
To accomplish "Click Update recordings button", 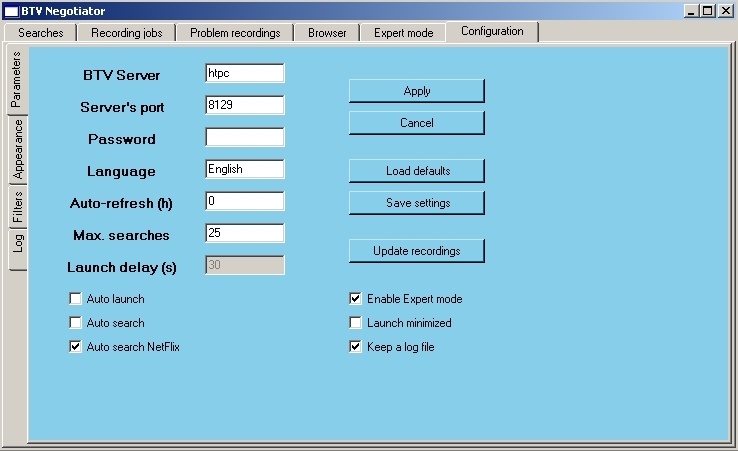I will [417, 251].
